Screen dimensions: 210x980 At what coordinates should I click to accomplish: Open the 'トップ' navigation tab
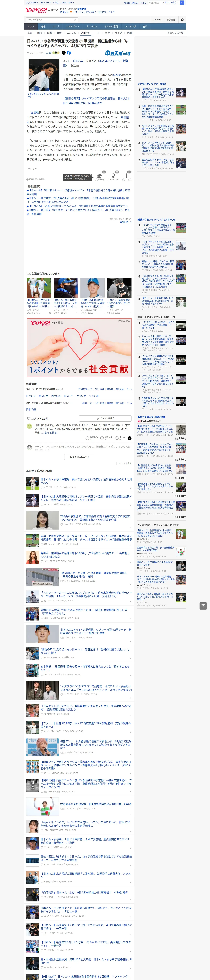31,27
